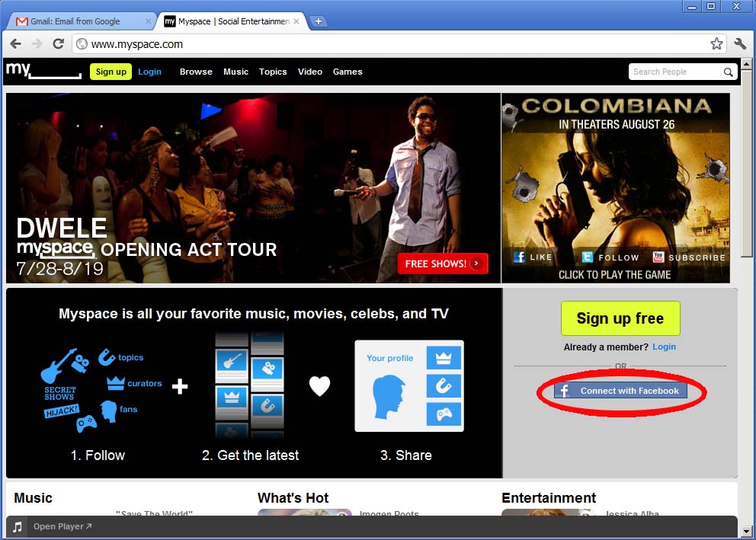
Task: Click the What's Hot section heading
Action: [293, 498]
